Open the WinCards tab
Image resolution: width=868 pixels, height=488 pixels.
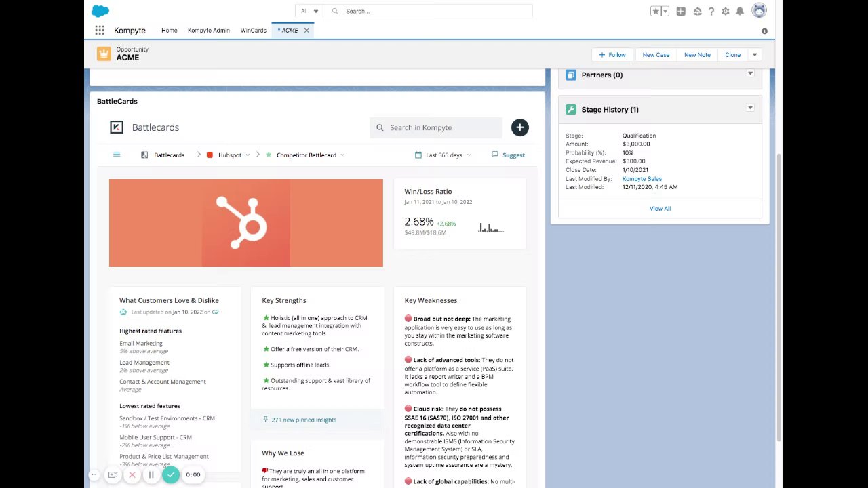pyautogui.click(x=254, y=30)
